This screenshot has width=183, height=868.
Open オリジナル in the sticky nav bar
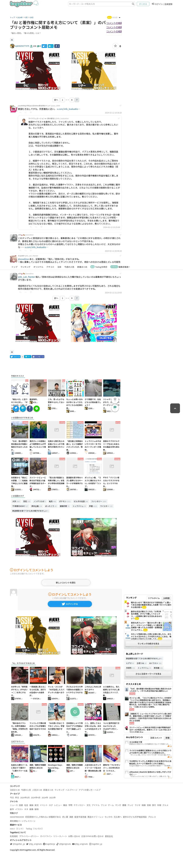(38, 267)
